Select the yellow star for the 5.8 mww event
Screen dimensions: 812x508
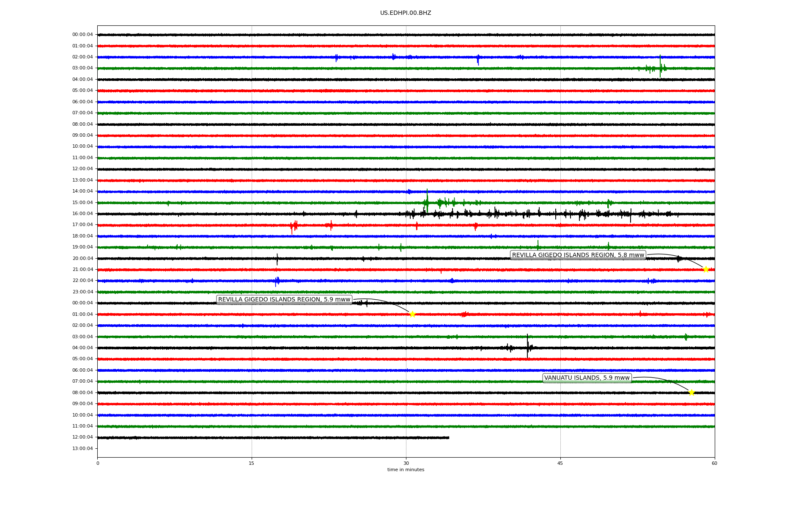706,269
